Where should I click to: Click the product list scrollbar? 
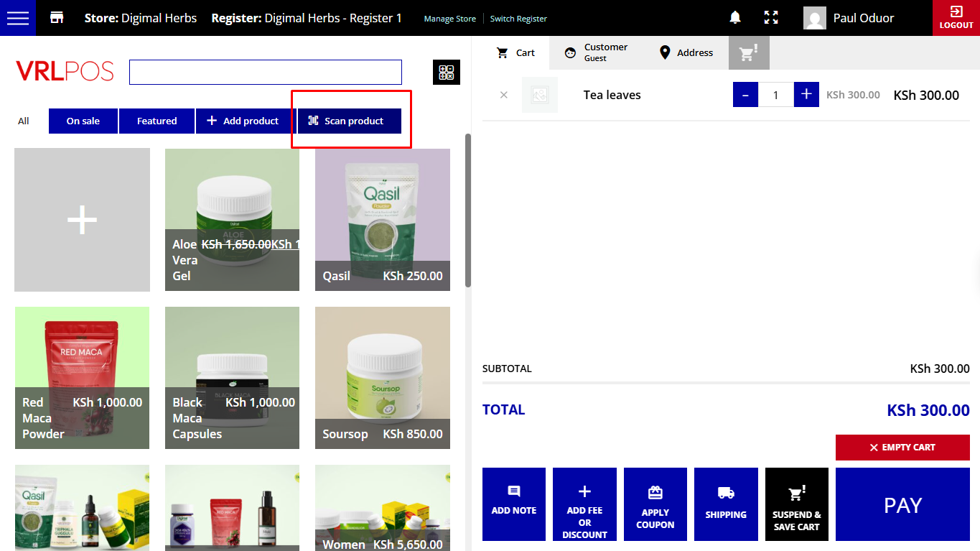tap(468, 210)
